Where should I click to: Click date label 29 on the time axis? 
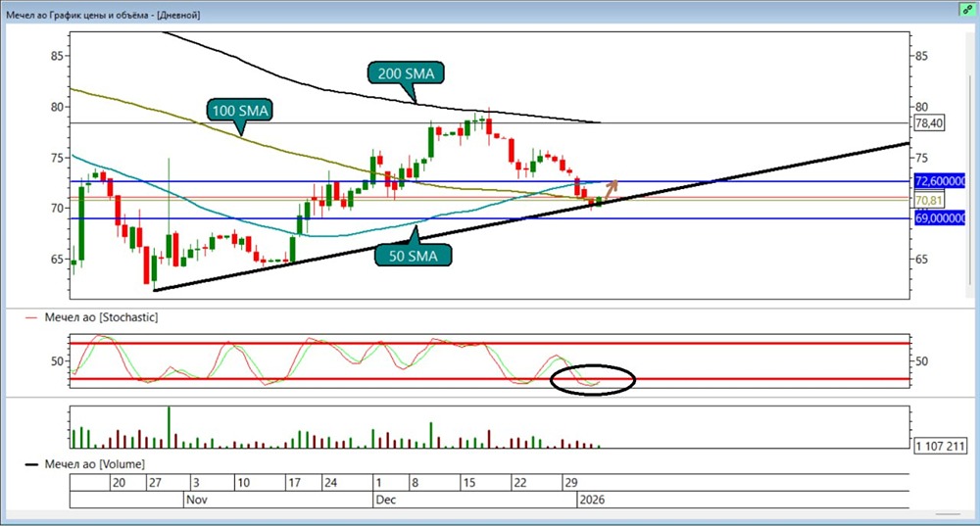coord(570,482)
